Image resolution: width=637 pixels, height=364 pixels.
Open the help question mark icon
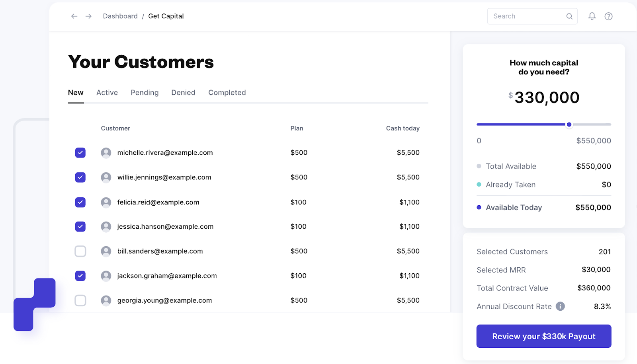[608, 16]
